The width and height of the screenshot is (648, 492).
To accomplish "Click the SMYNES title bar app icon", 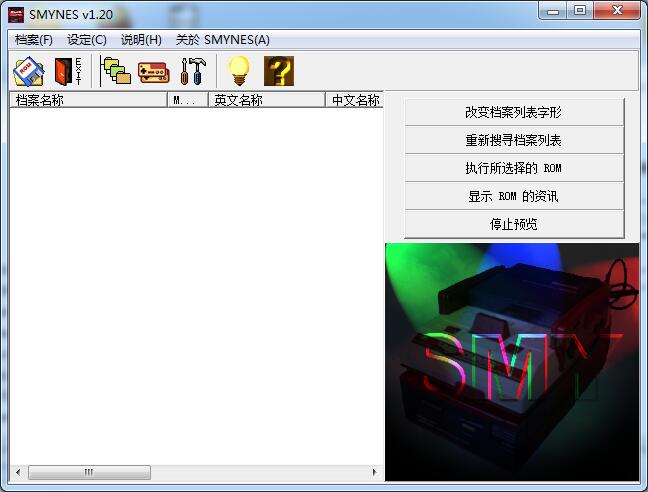I will [x=15, y=14].
